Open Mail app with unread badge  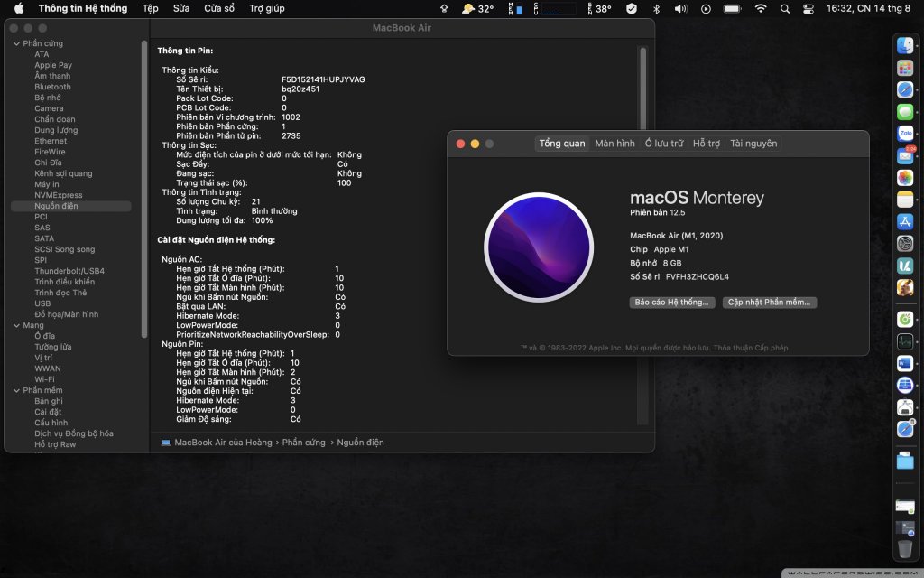tap(905, 155)
